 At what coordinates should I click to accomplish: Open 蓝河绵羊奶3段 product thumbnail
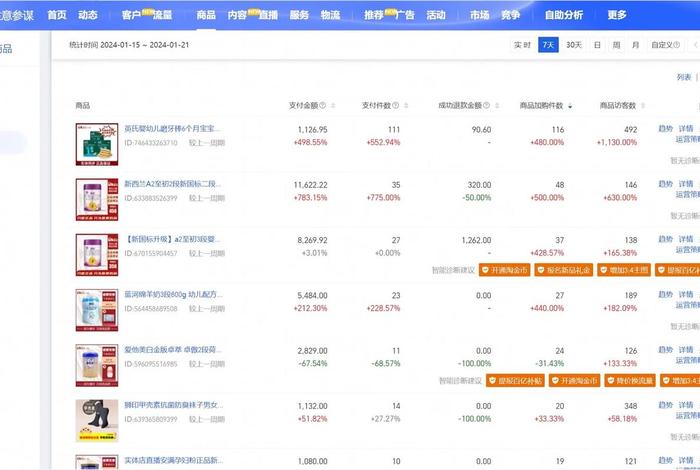click(x=97, y=310)
